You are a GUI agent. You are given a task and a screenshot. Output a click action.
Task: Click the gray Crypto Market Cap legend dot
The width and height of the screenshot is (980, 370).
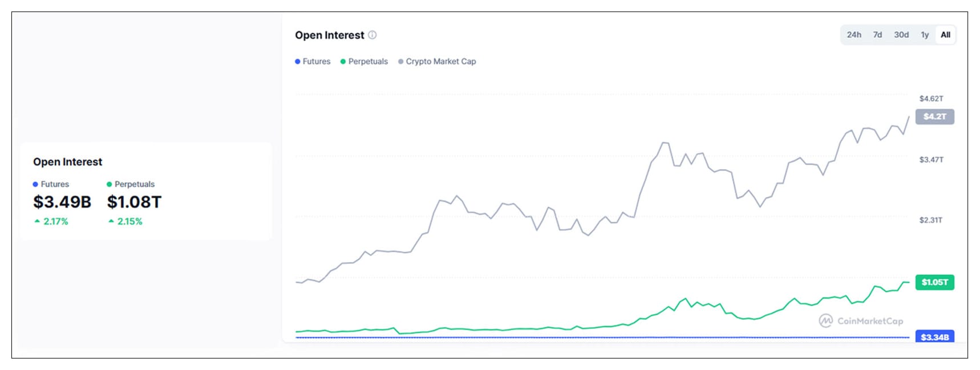[400, 61]
